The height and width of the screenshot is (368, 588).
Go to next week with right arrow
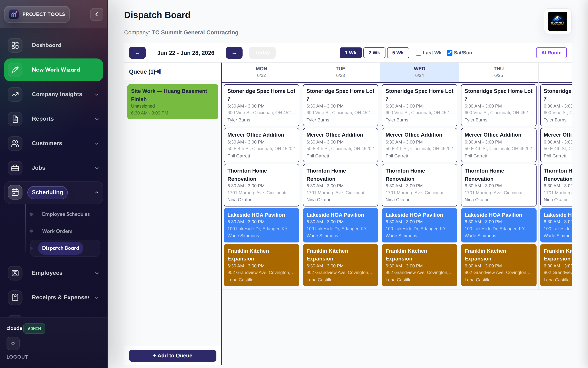click(x=234, y=53)
